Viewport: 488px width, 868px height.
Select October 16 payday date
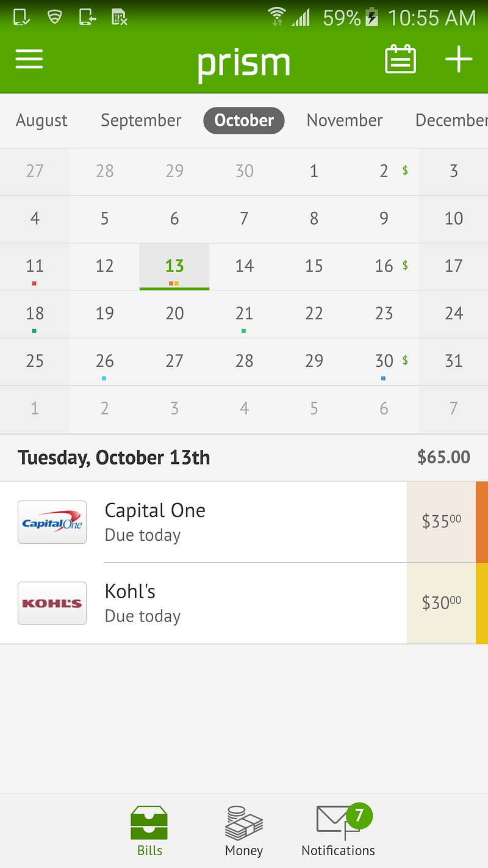click(384, 266)
